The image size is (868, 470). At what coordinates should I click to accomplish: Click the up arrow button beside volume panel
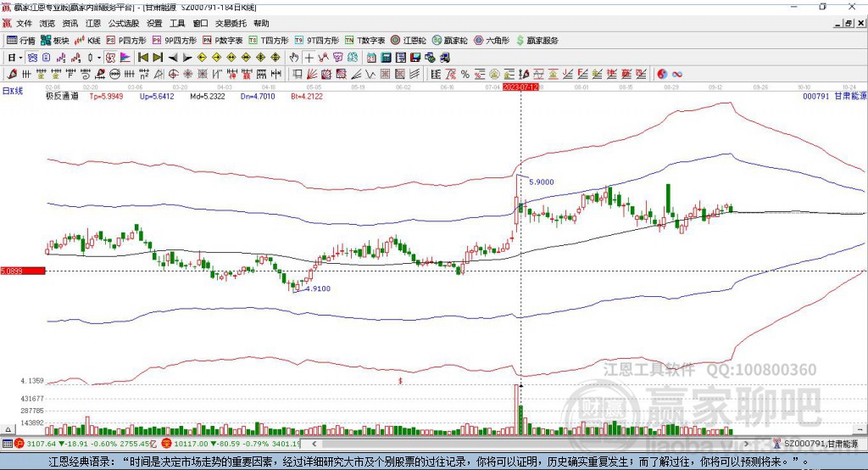tap(8, 429)
